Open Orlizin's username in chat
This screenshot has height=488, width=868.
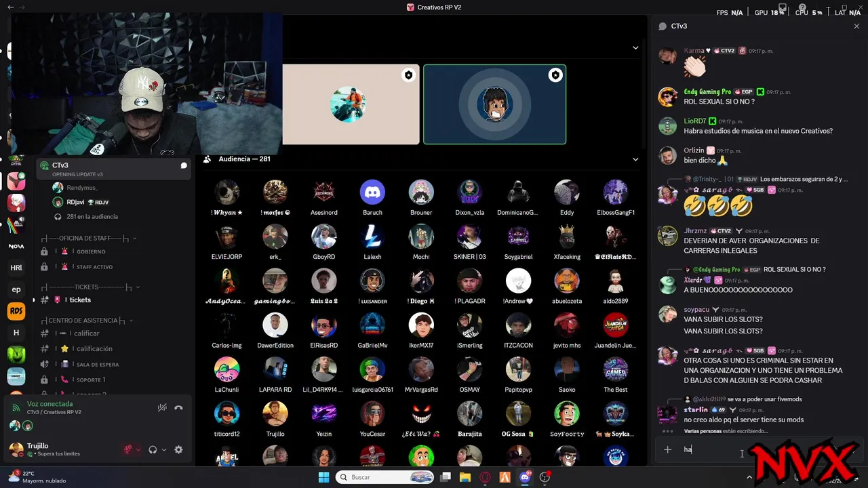pyautogui.click(x=694, y=150)
